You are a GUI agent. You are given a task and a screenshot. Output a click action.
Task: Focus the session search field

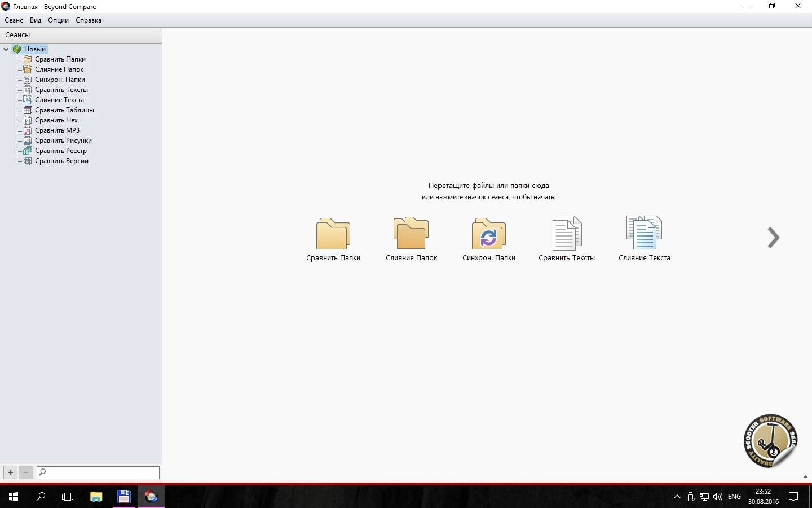(98, 472)
